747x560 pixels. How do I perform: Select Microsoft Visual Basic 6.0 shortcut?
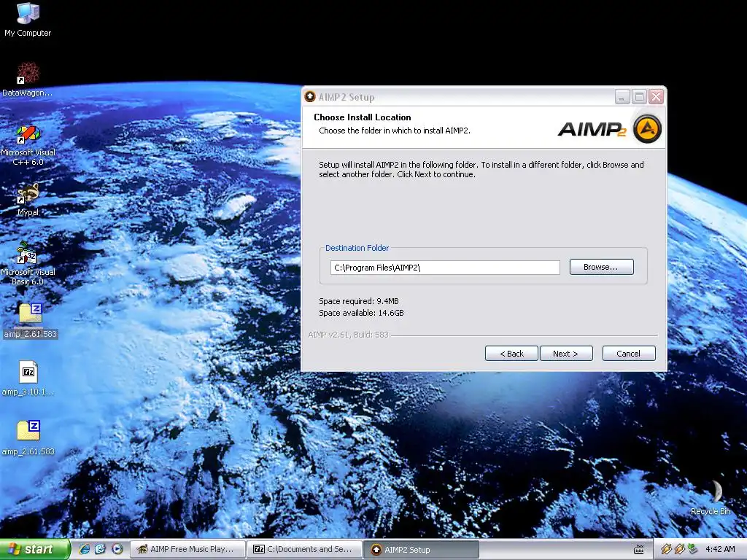(x=28, y=263)
